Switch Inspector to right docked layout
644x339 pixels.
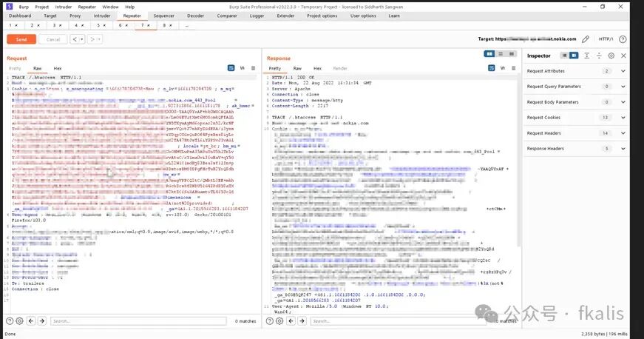(574, 56)
